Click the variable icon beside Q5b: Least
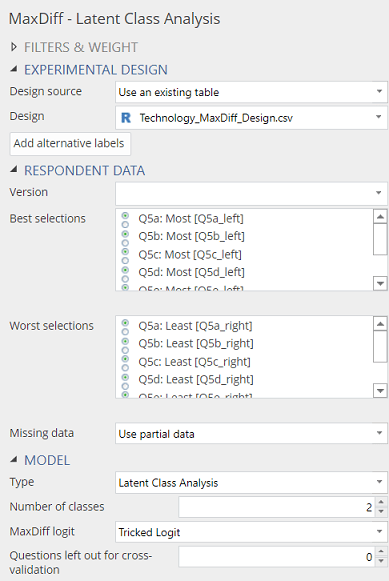 pyautogui.click(x=125, y=345)
